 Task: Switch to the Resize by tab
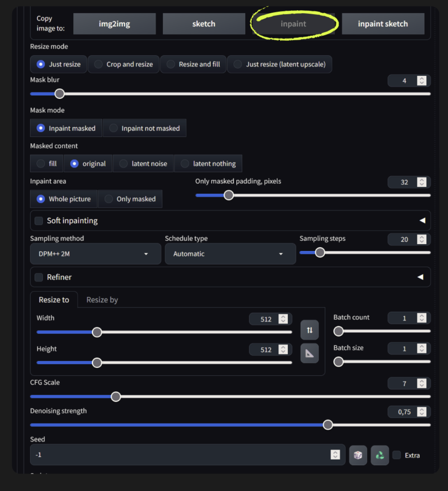(x=102, y=300)
